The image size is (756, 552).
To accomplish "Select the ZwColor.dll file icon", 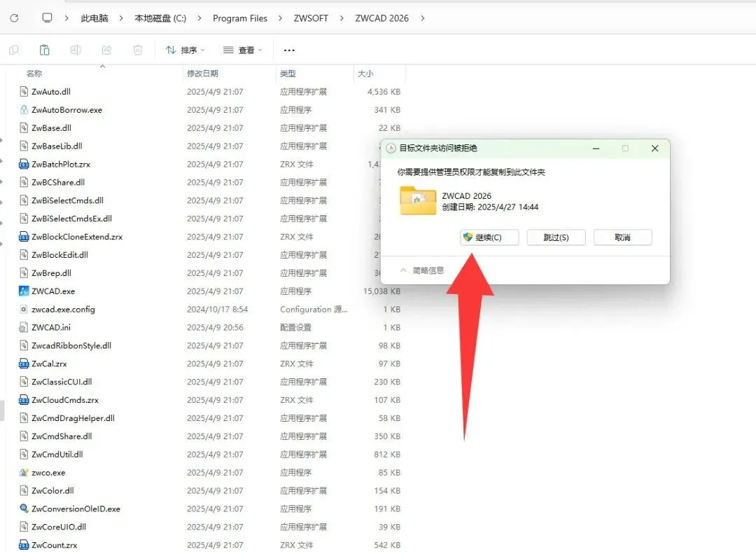I will pos(24,491).
